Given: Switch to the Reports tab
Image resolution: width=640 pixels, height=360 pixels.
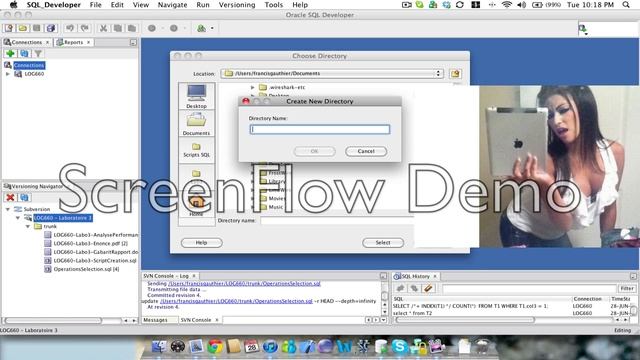Looking at the screenshot, I should click(x=73, y=42).
